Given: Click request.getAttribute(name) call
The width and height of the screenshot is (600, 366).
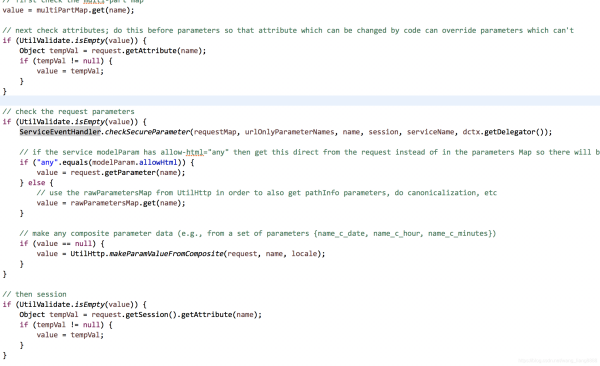Looking at the screenshot, I should click(x=149, y=51).
